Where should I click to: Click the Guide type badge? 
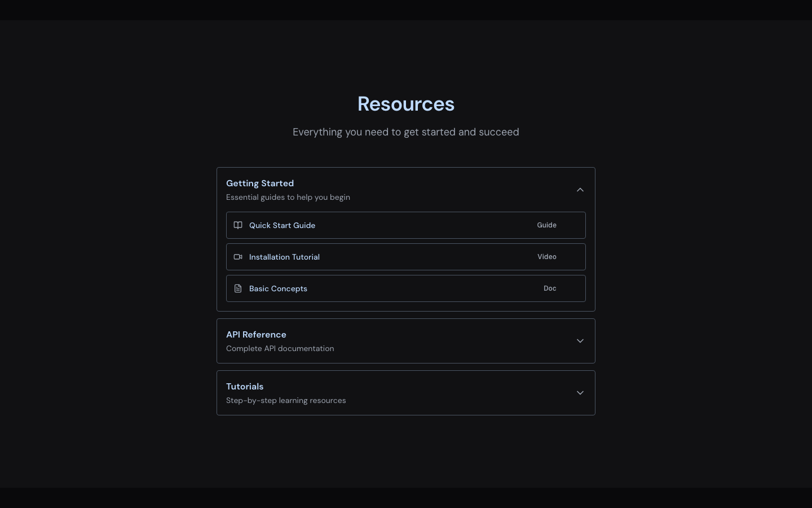click(546, 225)
